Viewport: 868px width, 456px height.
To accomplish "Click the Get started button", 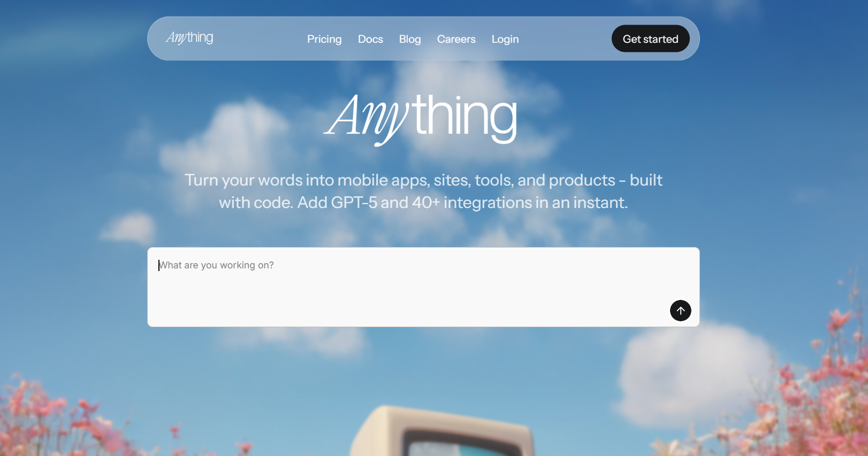I will pos(650,38).
